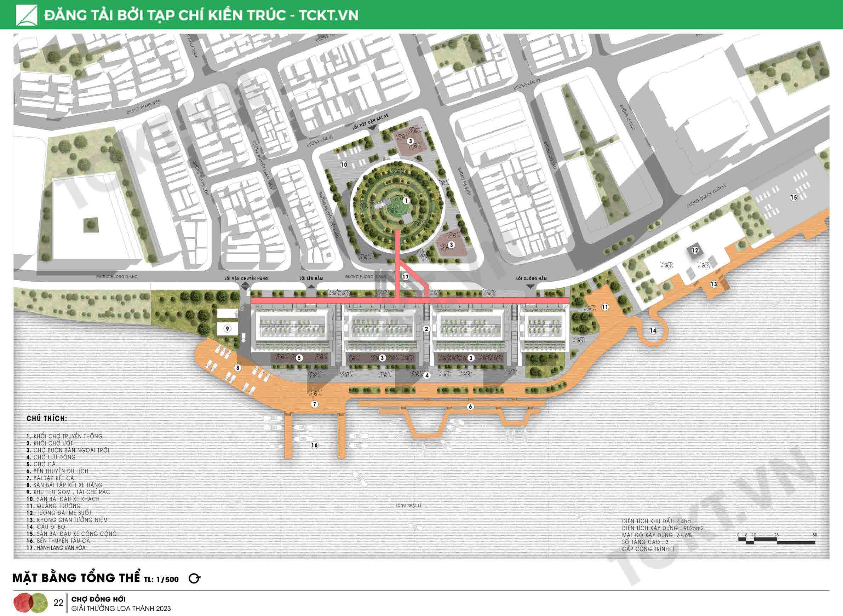The height and width of the screenshot is (616, 843).
Task: Click the street label ĐƯỜNG LÊ TRỰC
Action: (x=628, y=117)
